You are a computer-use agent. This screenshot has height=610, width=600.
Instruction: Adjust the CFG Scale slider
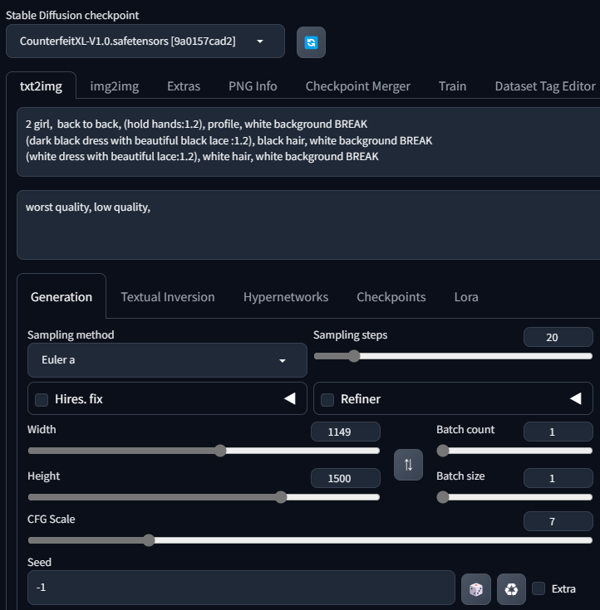[310, 540]
